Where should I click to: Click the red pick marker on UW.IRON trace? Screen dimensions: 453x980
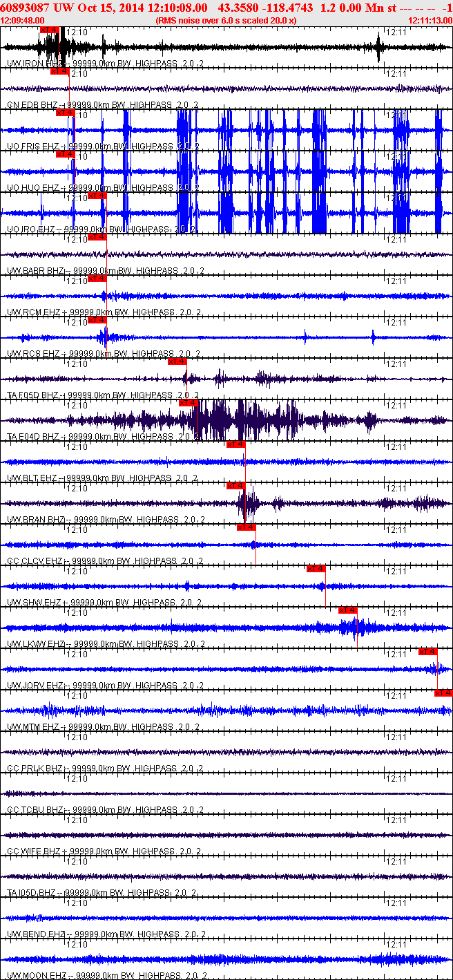(50, 30)
